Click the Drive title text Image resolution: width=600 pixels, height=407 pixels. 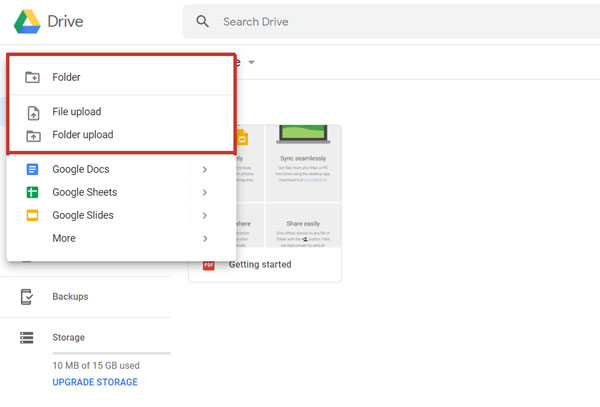pyautogui.click(x=65, y=21)
